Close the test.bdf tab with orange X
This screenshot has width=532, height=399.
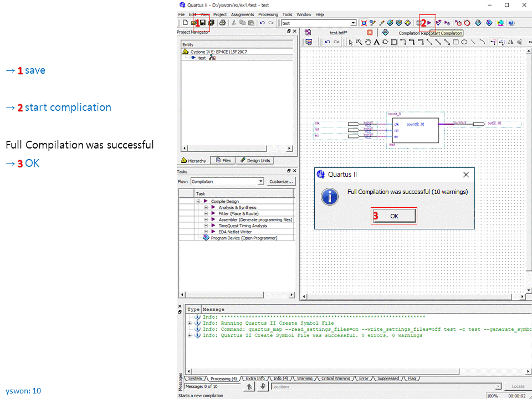(370, 33)
